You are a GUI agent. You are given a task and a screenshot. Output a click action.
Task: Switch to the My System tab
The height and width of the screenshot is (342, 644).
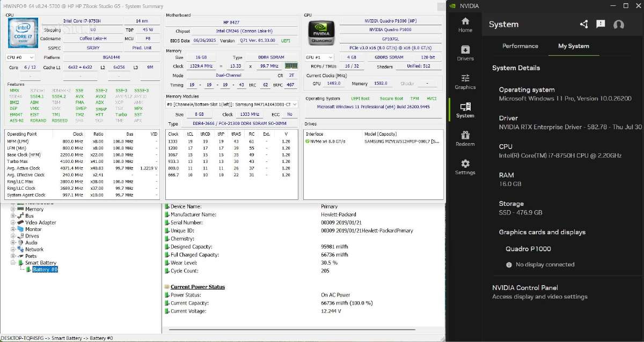click(x=574, y=46)
